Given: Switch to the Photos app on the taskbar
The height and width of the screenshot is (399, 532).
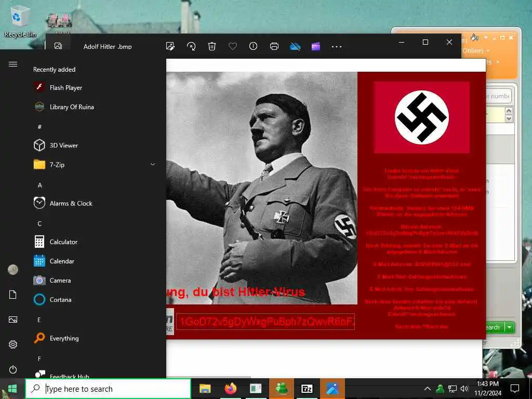Looking at the screenshot, I should (x=332, y=389).
